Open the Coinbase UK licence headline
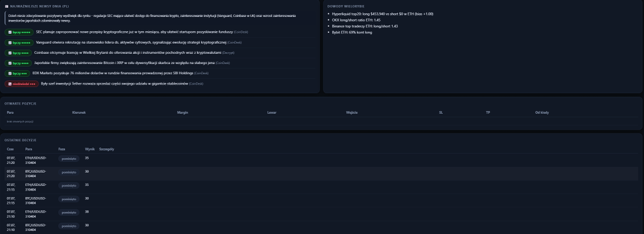The height and width of the screenshot is (234, 644). [x=127, y=53]
